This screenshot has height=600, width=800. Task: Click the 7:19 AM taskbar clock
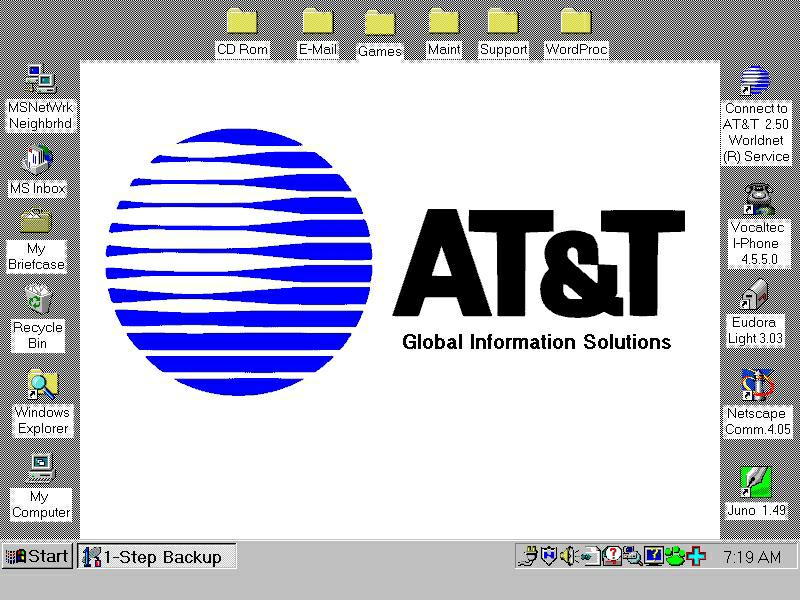click(751, 557)
